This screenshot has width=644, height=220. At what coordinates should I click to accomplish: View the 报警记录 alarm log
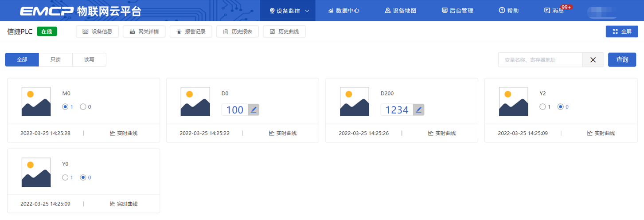pos(191,31)
